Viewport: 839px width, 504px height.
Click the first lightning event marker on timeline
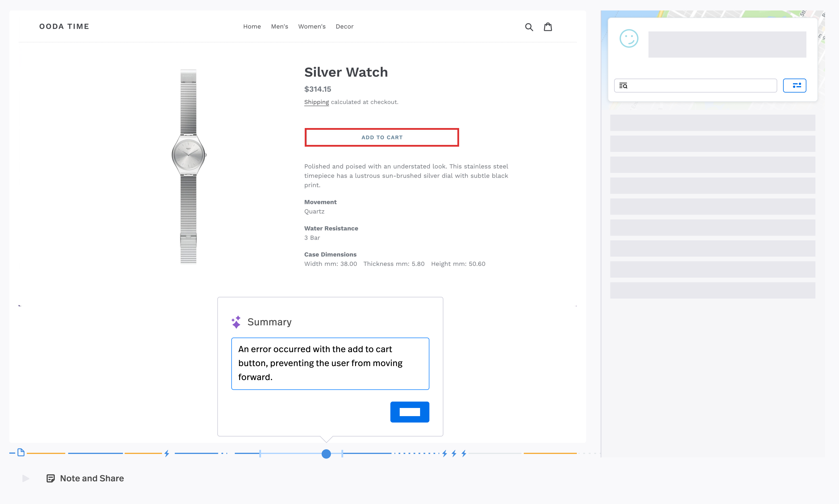point(167,453)
